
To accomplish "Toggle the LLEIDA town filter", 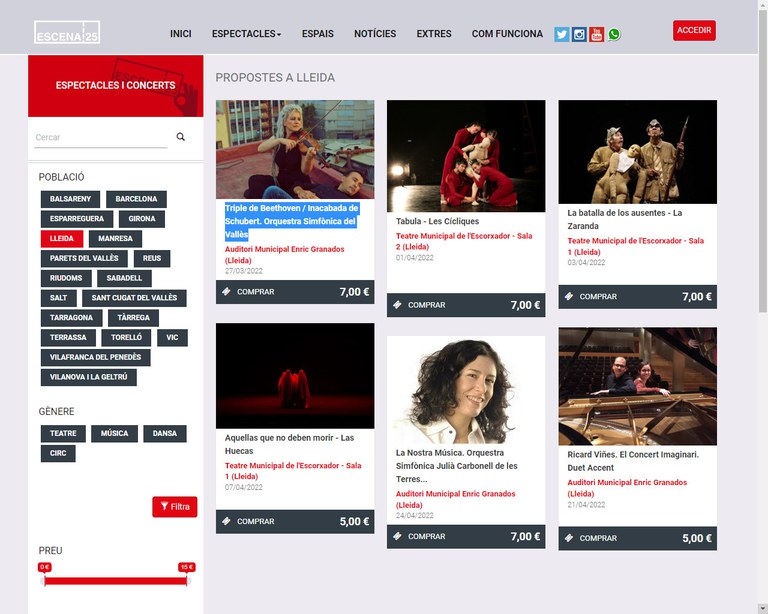I will pos(61,239).
